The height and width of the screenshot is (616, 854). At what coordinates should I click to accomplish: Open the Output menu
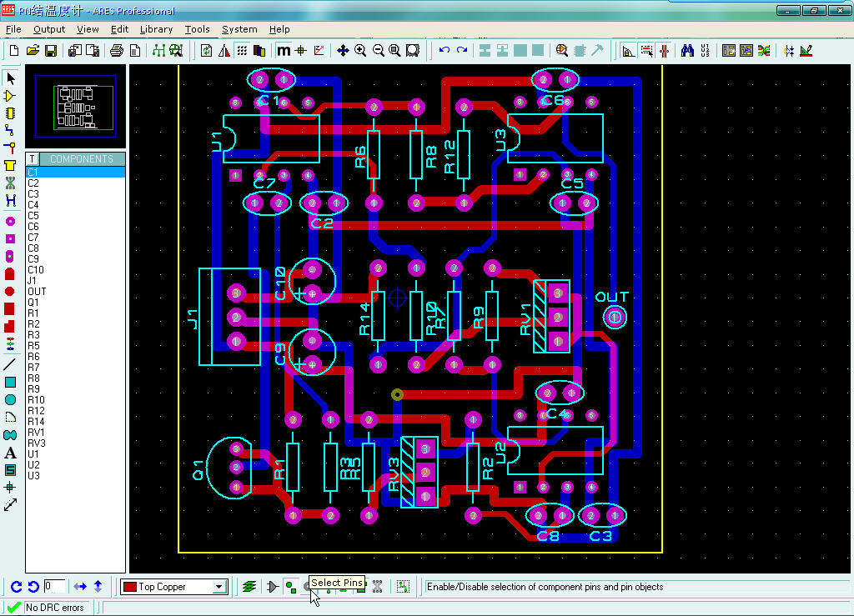click(49, 29)
